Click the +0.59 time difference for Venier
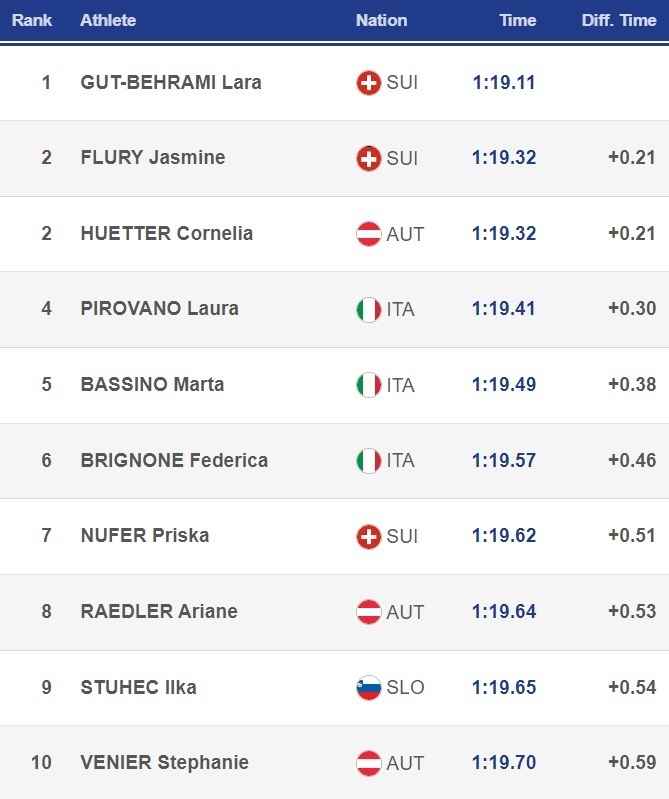The width and height of the screenshot is (669, 799). click(632, 763)
